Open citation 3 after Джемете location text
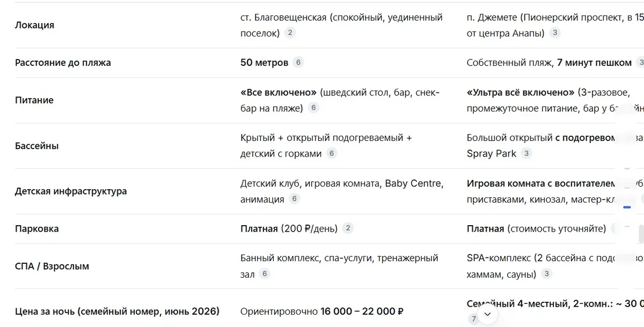 (555, 33)
